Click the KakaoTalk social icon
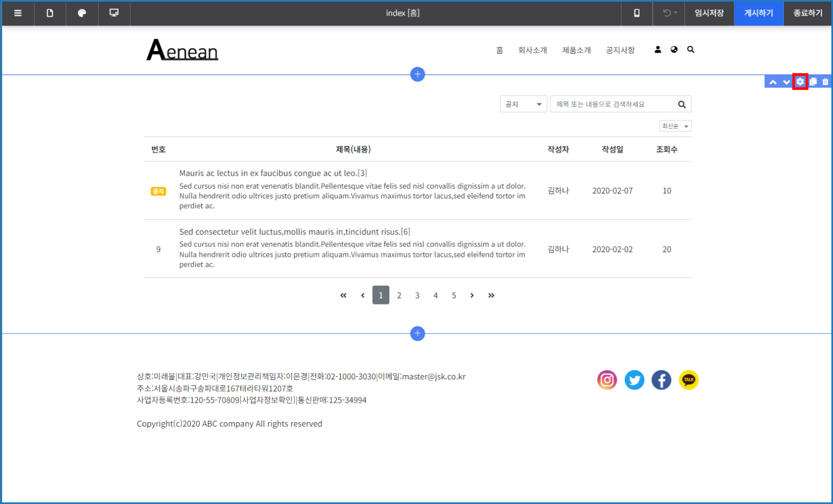Image resolution: width=833 pixels, height=504 pixels. pyautogui.click(x=688, y=380)
